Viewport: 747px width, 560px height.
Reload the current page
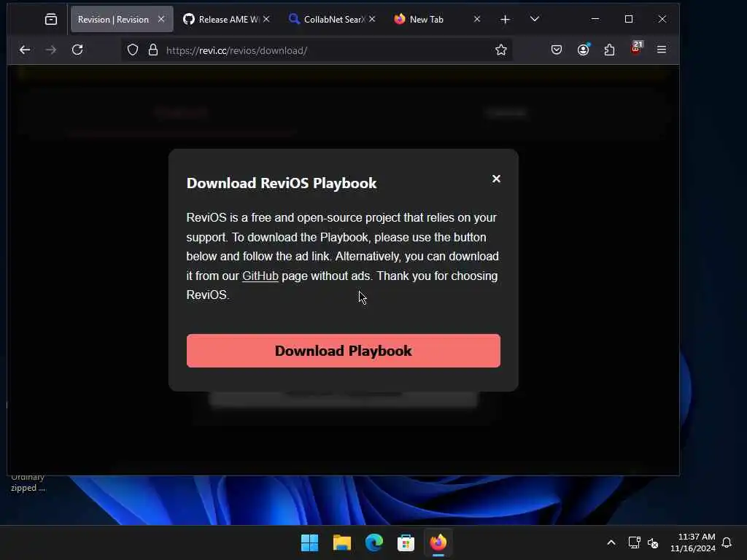click(x=77, y=50)
